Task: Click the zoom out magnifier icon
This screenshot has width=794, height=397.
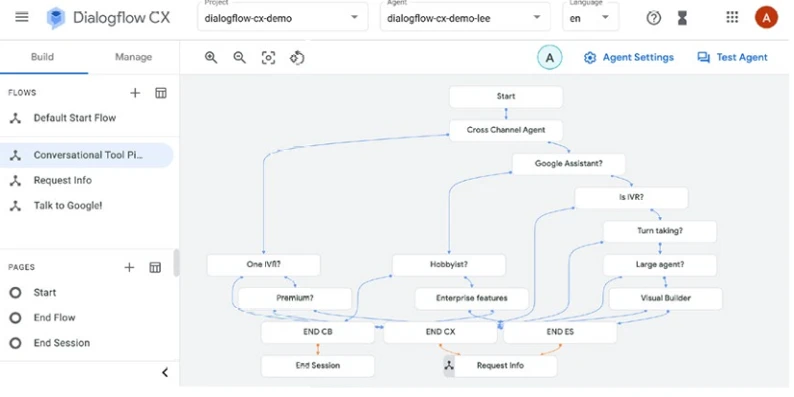Action: (240, 58)
